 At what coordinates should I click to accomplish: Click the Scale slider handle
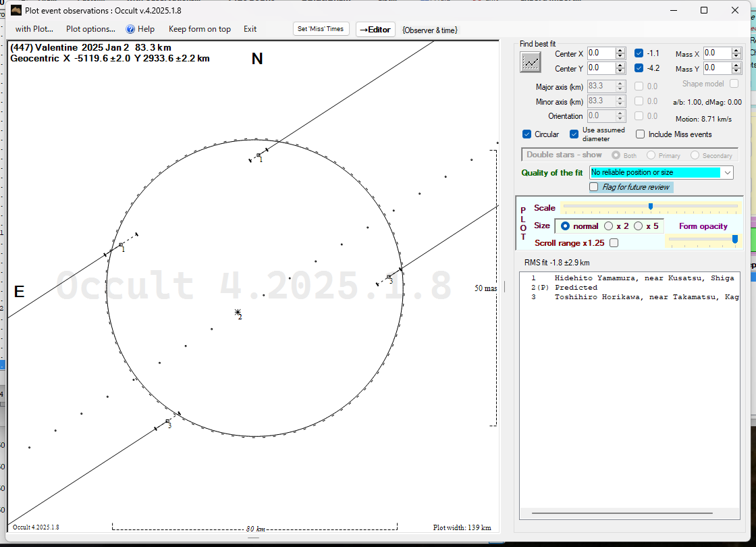(650, 207)
